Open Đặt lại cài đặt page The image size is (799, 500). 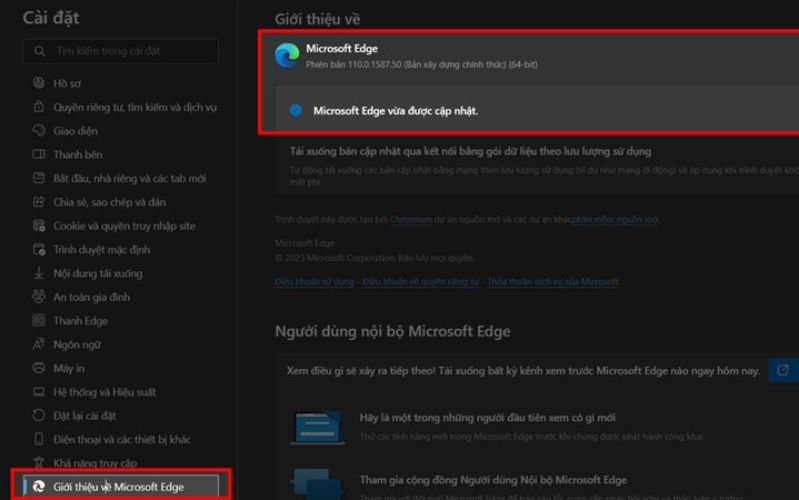85,416
